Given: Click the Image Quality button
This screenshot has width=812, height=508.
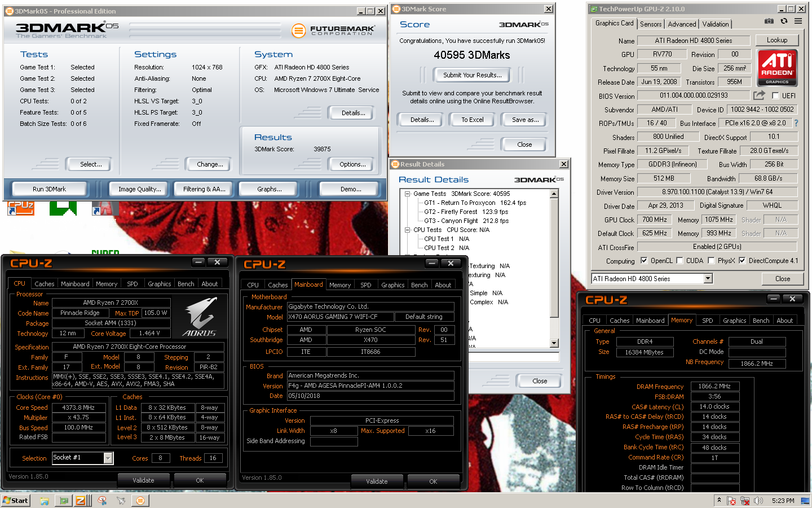Looking at the screenshot, I should tap(140, 189).
